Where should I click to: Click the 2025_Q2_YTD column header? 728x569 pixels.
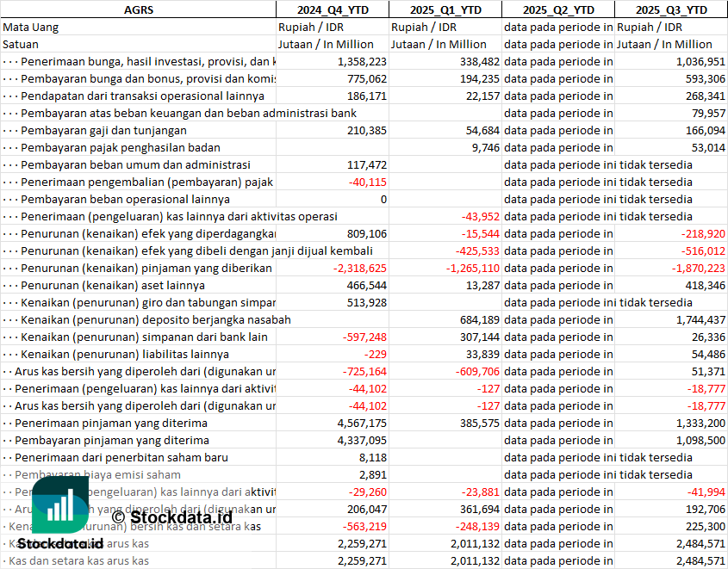558,9
